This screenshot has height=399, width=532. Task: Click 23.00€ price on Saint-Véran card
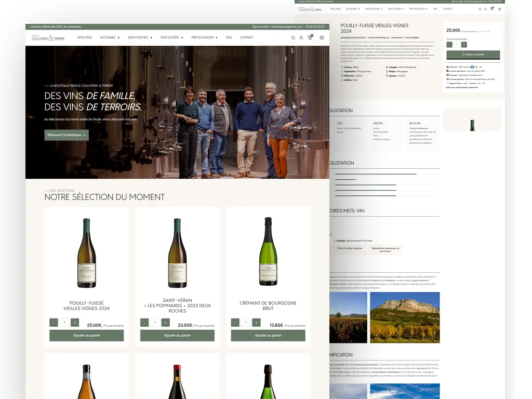tap(185, 325)
